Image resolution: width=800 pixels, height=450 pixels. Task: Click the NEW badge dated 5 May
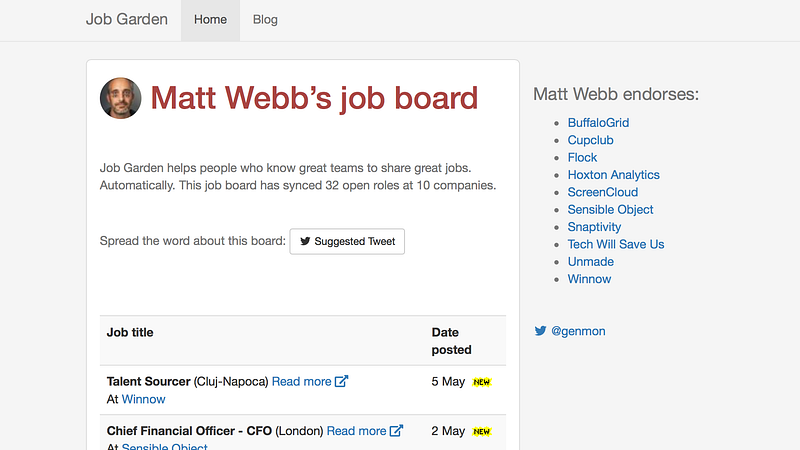point(482,382)
